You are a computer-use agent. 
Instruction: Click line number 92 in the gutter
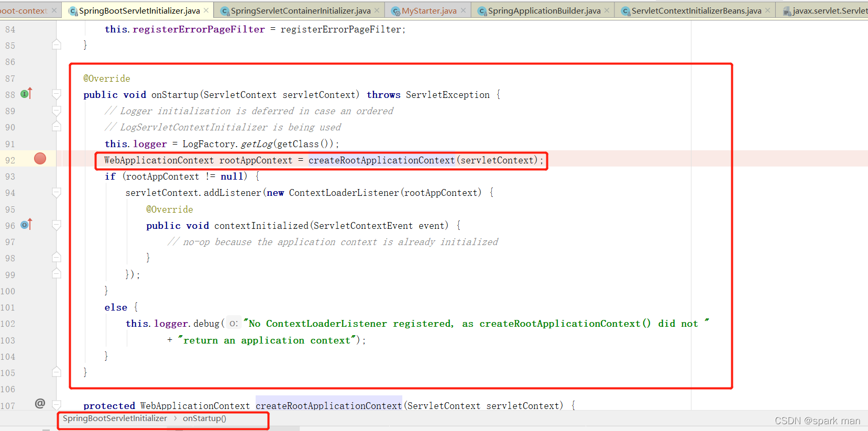(x=10, y=160)
